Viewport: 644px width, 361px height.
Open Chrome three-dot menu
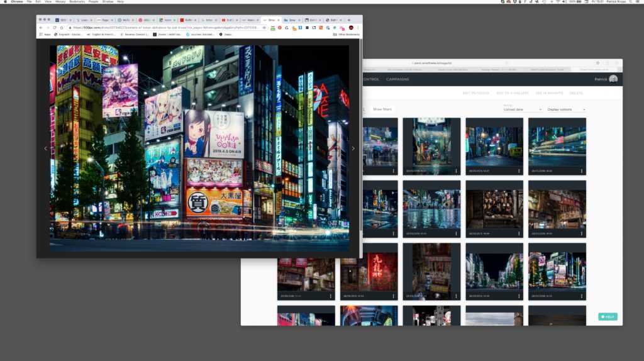pos(358,28)
